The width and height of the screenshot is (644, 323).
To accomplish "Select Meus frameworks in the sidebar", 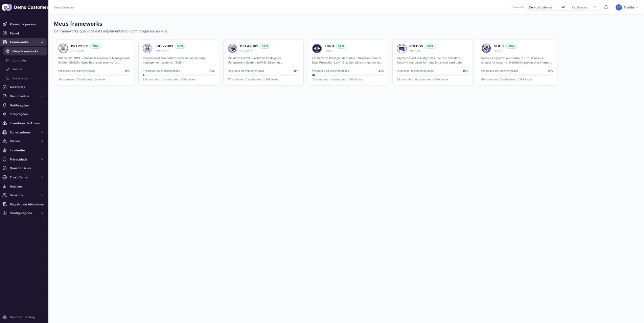I will (x=25, y=51).
